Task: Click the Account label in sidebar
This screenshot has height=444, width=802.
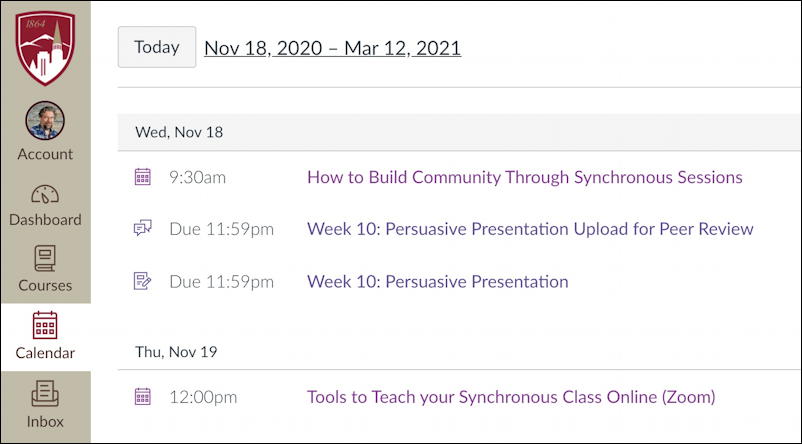Action: click(45, 154)
